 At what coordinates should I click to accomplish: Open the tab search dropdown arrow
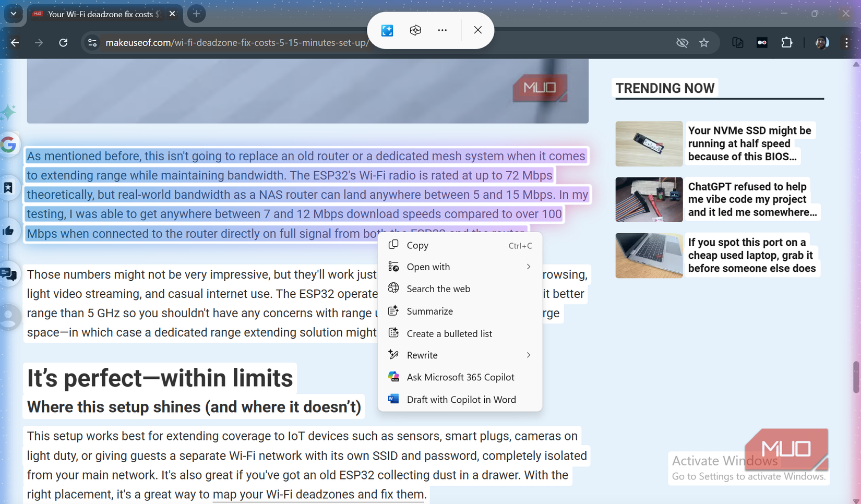(14, 14)
